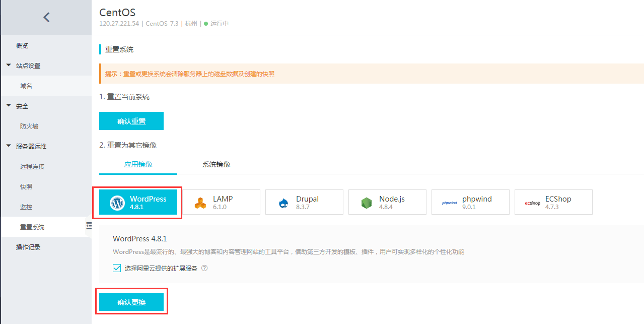Select the Node.js 4.8.4 image icon

(366, 203)
